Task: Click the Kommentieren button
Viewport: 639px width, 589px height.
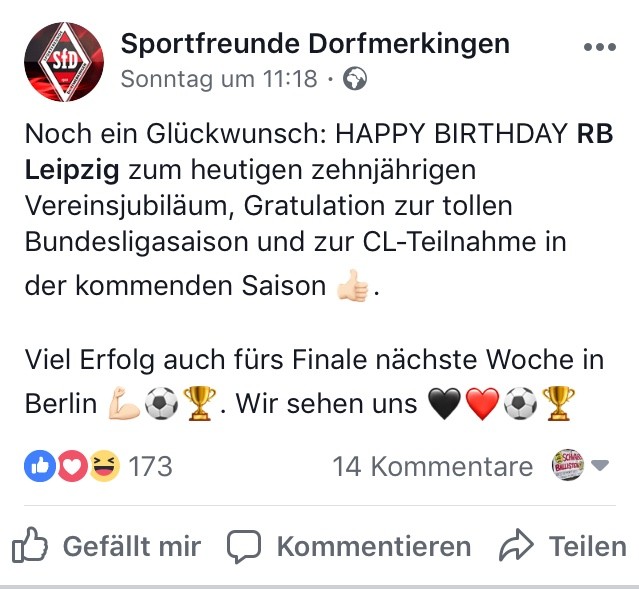Action: click(349, 547)
